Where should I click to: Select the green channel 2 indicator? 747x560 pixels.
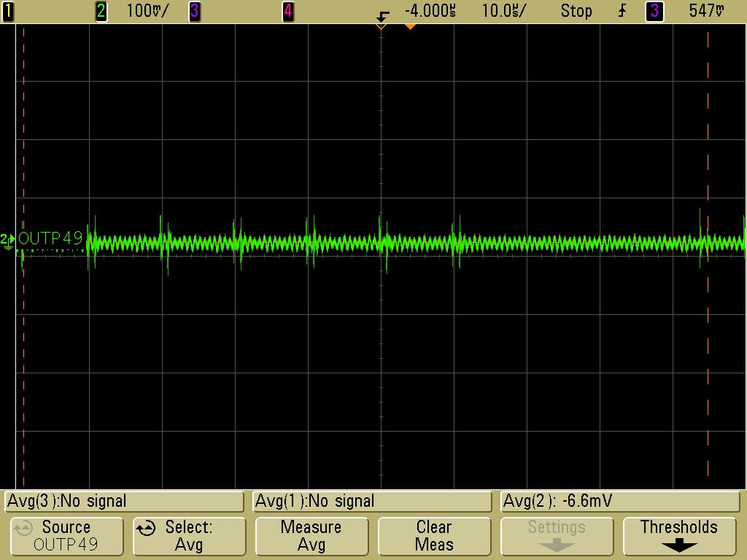tap(101, 11)
